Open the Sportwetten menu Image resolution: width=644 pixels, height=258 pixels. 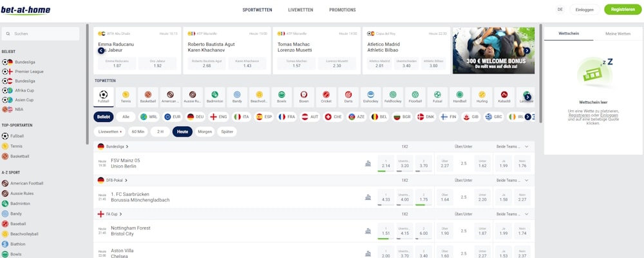point(257,10)
